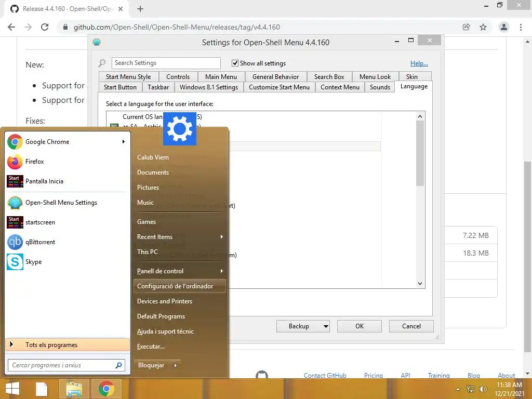Screen dimensions: 532x399
Task: Open Devices and Printers menu item
Action: point(179,301)
